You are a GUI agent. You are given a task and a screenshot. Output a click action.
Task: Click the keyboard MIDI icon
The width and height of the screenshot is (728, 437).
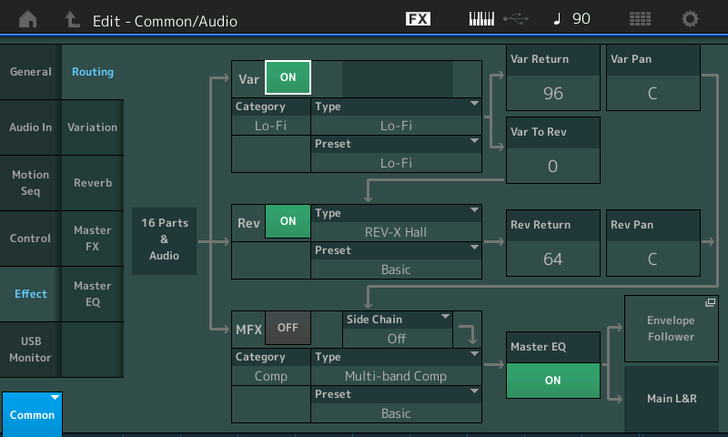click(481, 19)
